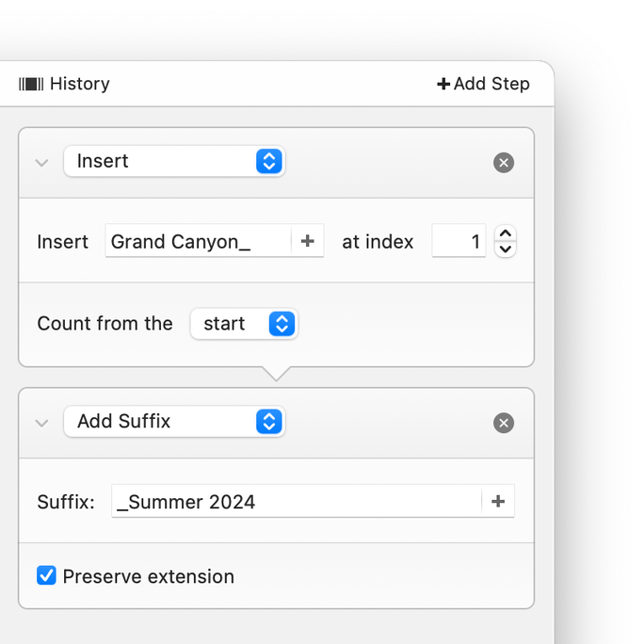Click the Grand Canyon_ insert text field
This screenshot has width=644, height=644.
198,242
